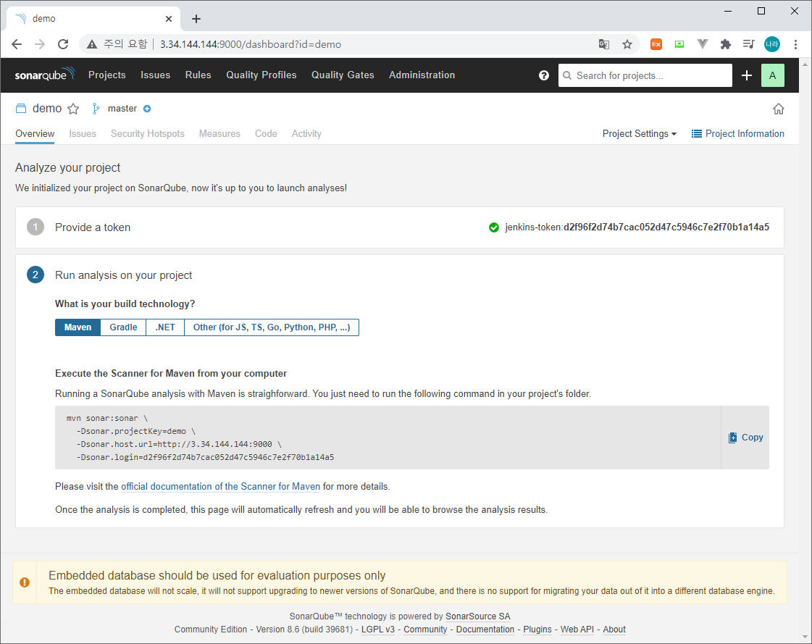Open Administration menu
Screen dimensions: 812x644
pos(422,75)
